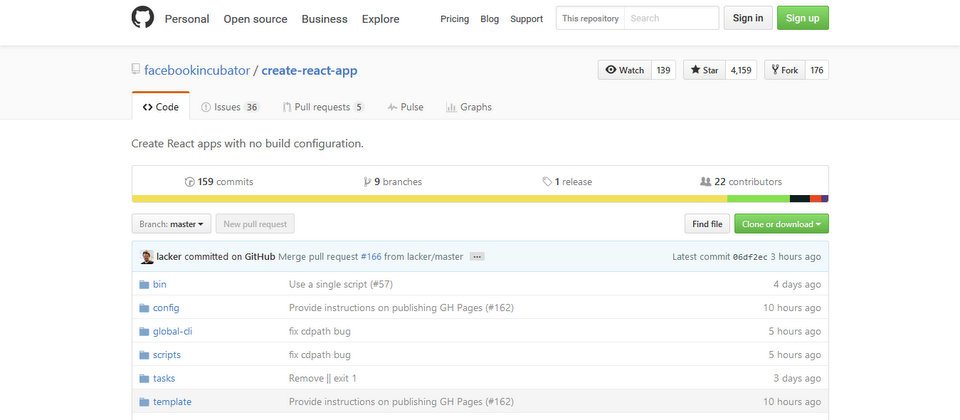Click the green language bar segment
Screen dimensions: 960x420
tap(758, 199)
